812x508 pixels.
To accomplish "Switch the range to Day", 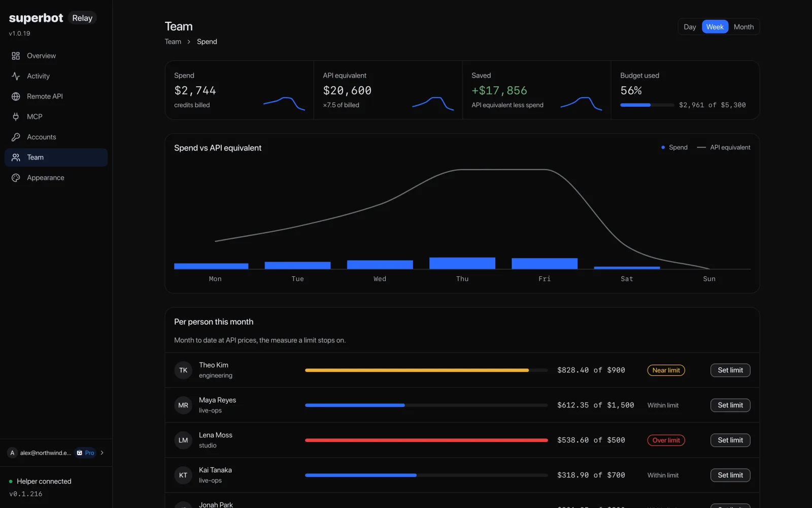I will pyautogui.click(x=690, y=27).
